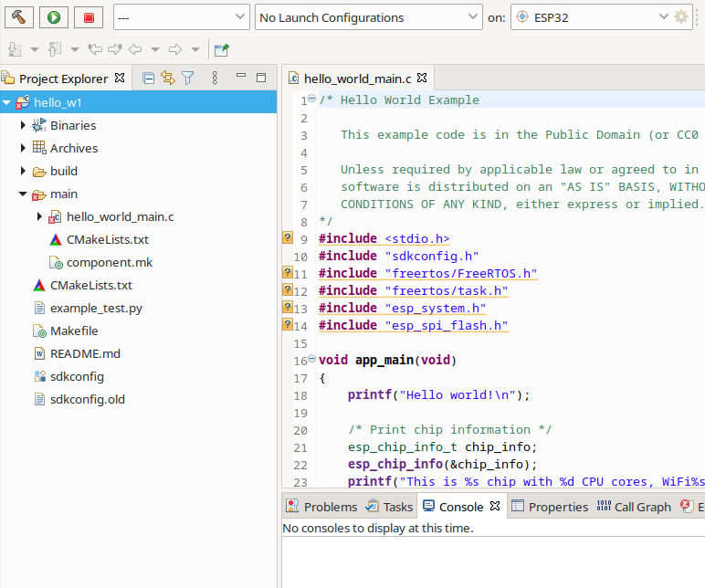Image resolution: width=705 pixels, height=588 pixels.
Task: Select hello_world_main.c in Project Explorer
Action: [x=120, y=216]
